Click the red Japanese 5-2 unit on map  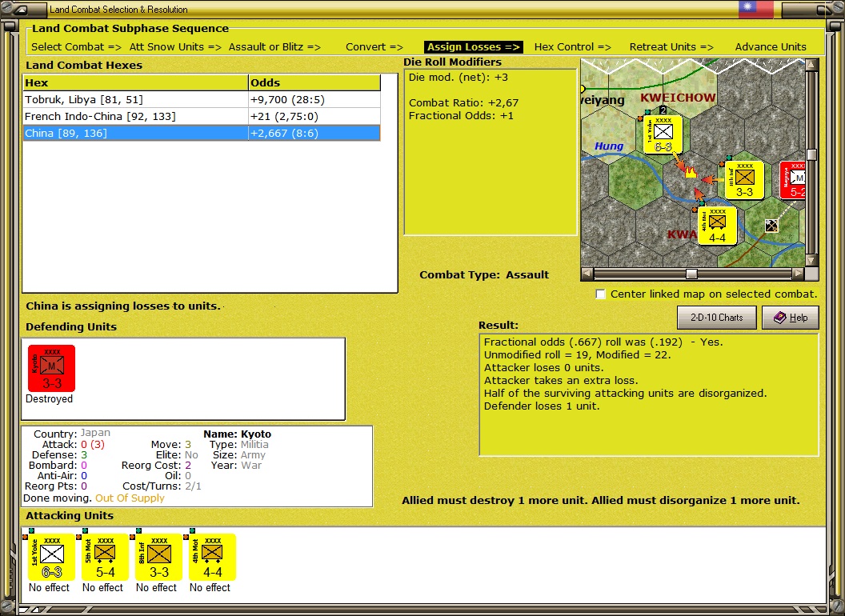(795, 180)
